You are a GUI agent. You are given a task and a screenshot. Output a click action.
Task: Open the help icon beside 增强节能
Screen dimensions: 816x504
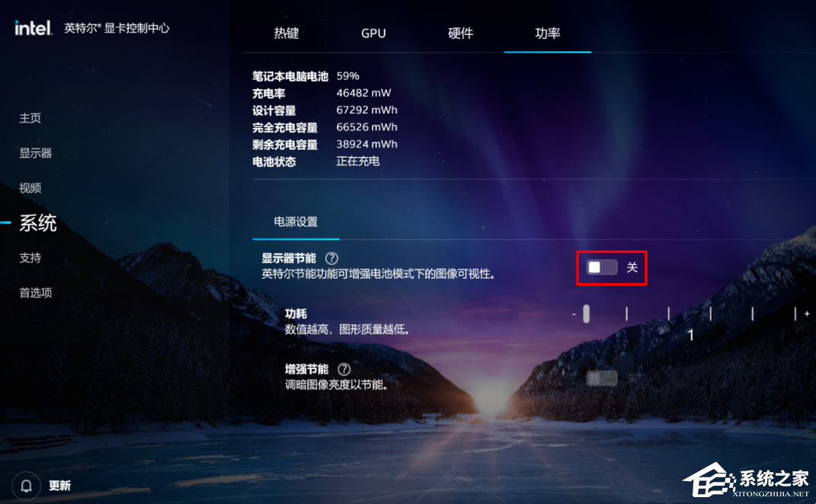tap(344, 369)
